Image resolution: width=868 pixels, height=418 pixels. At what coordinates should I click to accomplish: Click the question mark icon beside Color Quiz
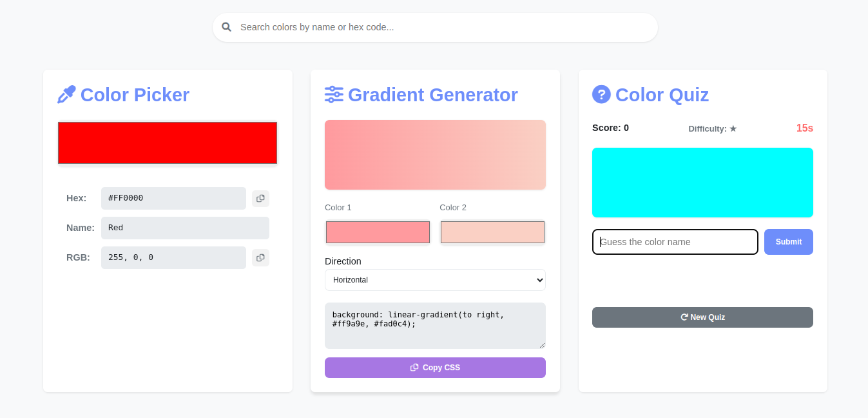(601, 95)
